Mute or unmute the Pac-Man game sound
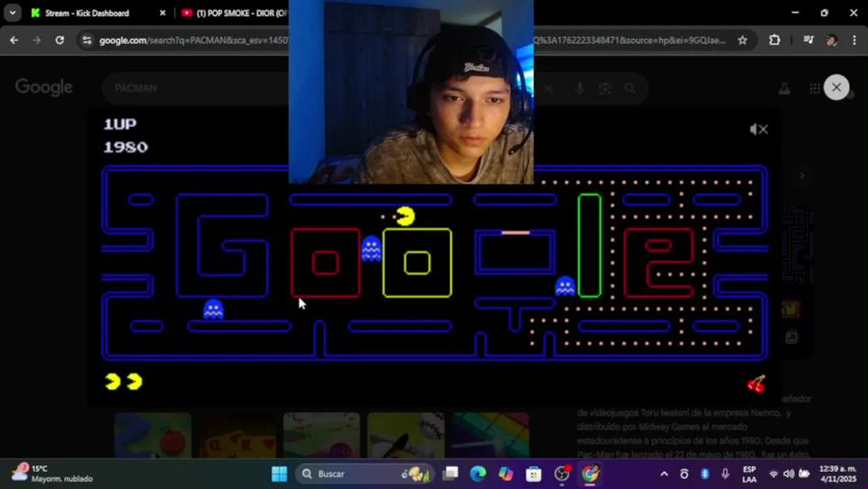The height and width of the screenshot is (489, 868). pos(759,129)
